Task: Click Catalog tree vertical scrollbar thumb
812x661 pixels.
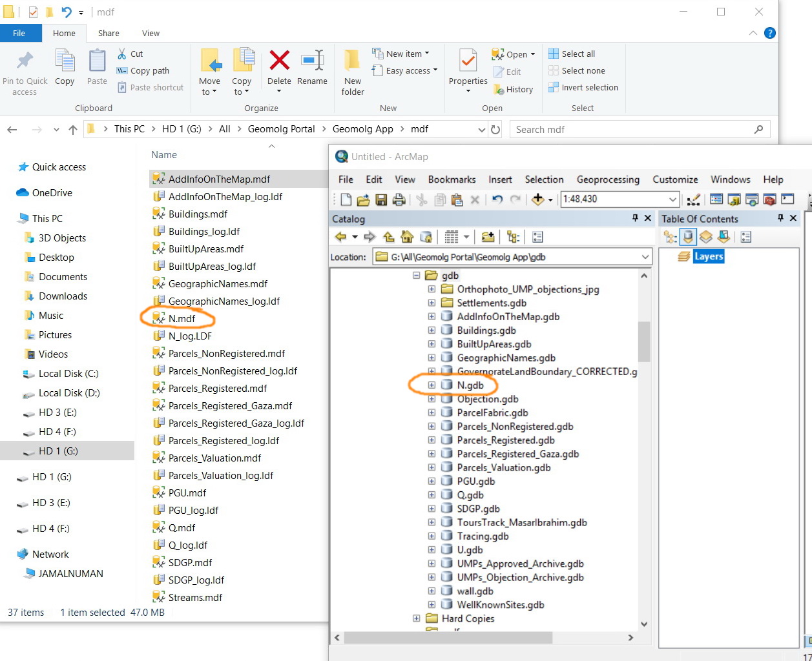Action: pos(644,341)
